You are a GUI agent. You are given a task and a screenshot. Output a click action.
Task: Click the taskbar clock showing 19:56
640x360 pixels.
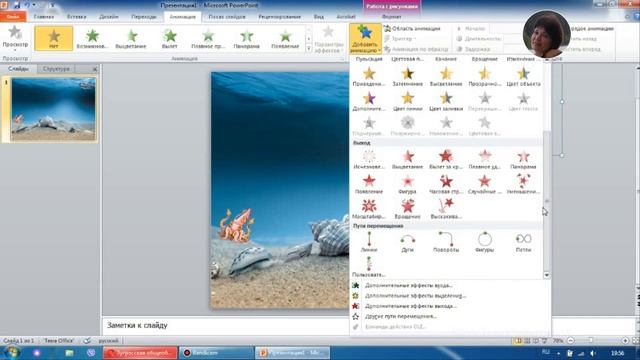coord(617,353)
